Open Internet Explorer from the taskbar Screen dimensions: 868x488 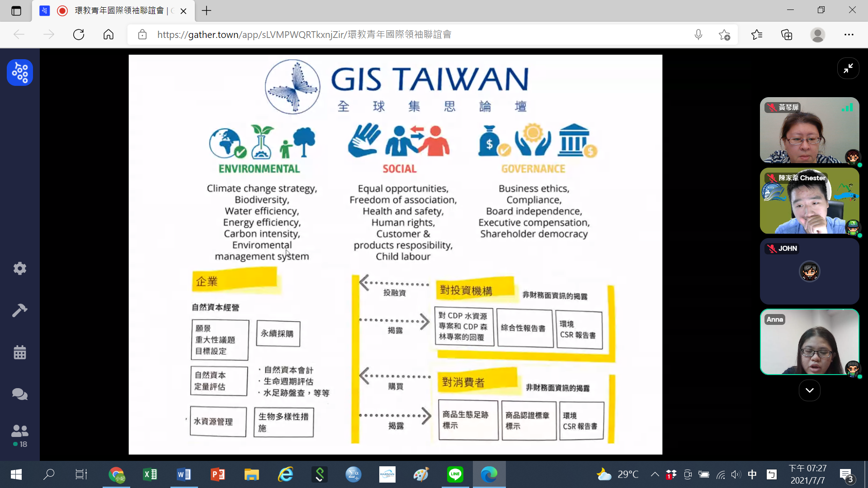286,474
